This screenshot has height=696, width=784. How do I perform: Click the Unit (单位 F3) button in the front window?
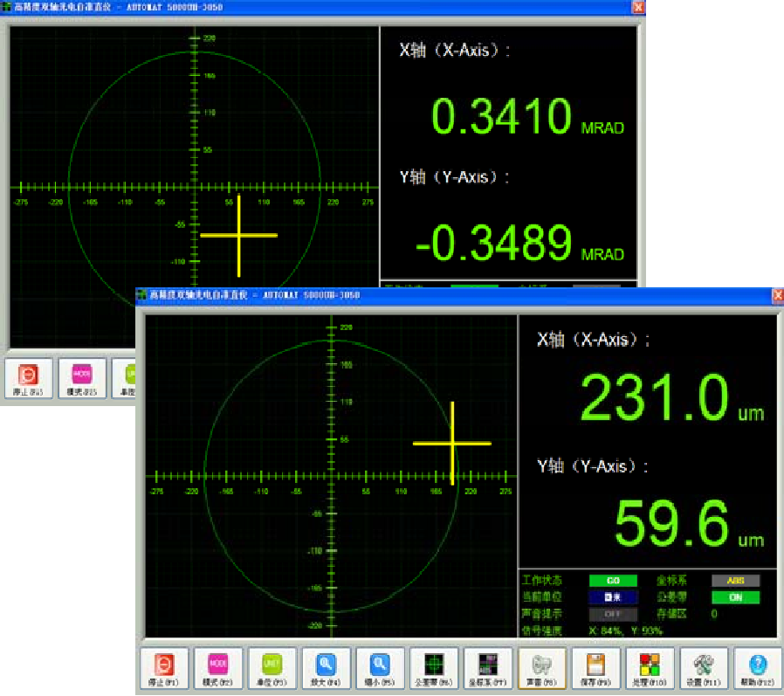(x=272, y=670)
